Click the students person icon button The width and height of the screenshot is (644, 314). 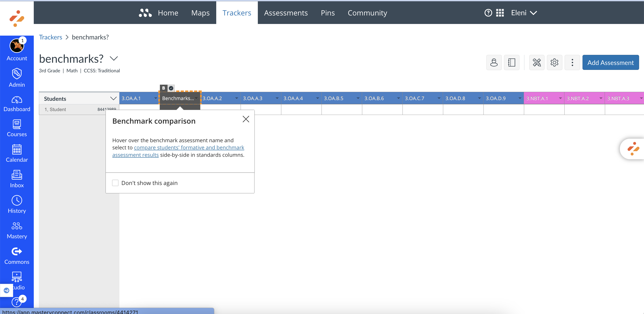494,62
